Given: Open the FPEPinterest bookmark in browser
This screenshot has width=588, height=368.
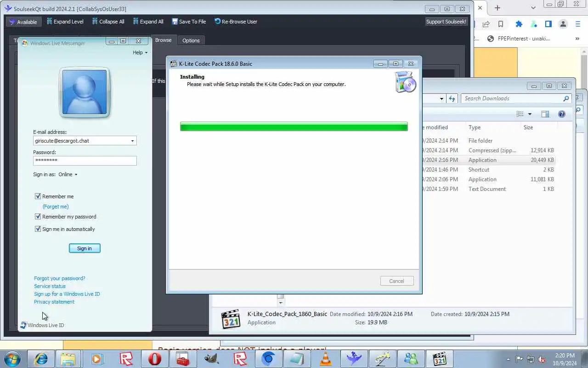Looking at the screenshot, I should [518, 39].
